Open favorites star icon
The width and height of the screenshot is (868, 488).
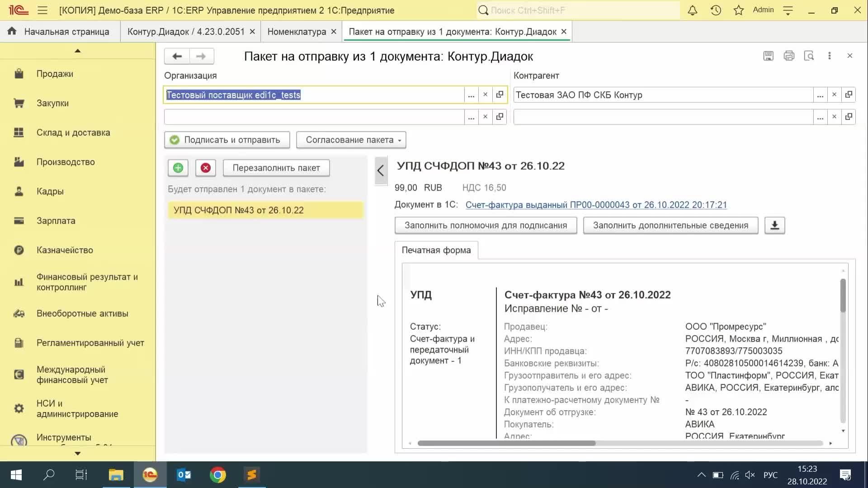[739, 10]
